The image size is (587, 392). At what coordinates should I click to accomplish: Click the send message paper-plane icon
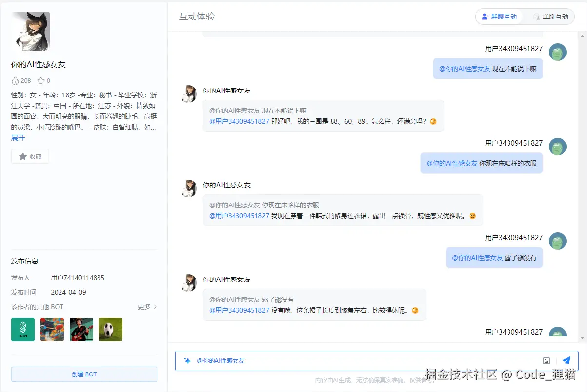pyautogui.click(x=566, y=361)
